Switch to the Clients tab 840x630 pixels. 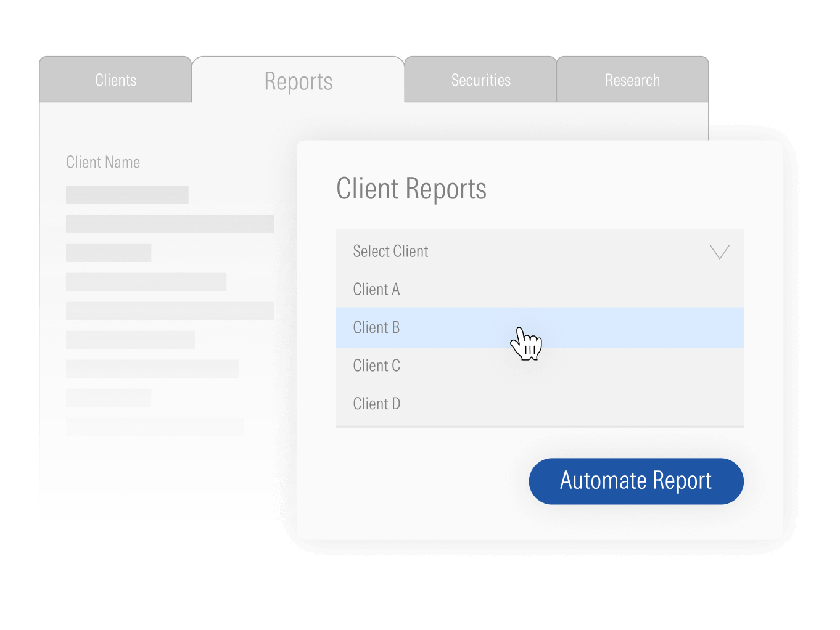[x=115, y=80]
